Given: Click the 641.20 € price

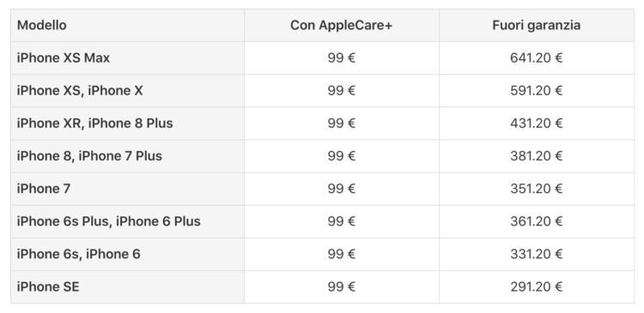Looking at the screenshot, I should [537, 57].
